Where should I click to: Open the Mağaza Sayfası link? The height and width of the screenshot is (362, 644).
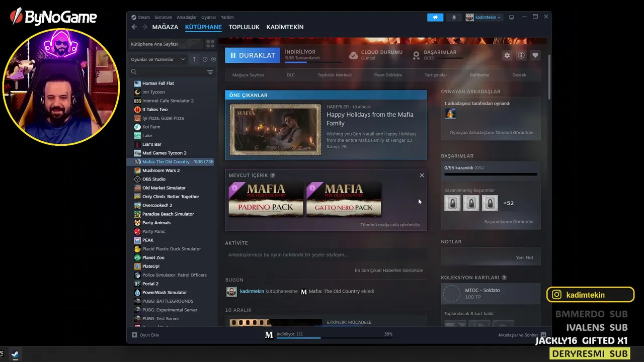point(248,75)
